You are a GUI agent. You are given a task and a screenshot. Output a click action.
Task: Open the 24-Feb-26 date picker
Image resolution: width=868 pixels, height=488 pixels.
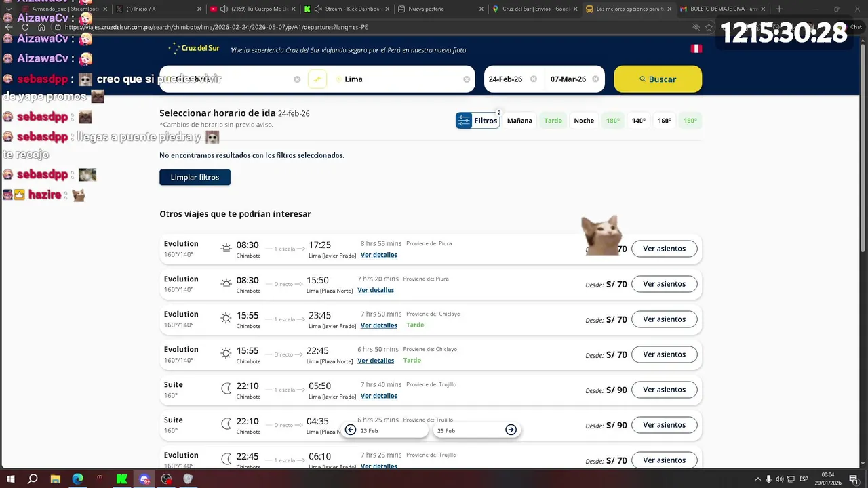(505, 79)
